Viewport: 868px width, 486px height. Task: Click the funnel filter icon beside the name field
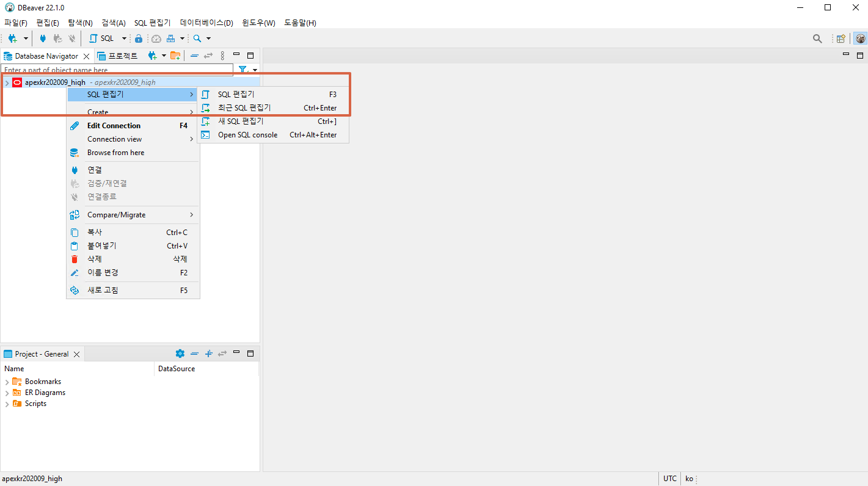[243, 70]
